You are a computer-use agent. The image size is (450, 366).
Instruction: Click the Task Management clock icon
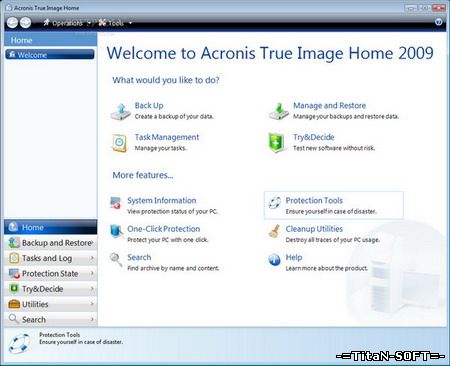[x=120, y=143]
